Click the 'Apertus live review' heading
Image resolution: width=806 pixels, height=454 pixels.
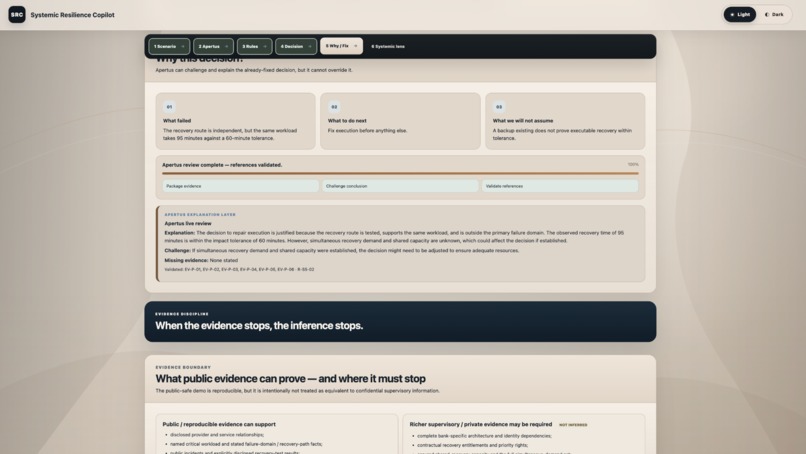tap(188, 224)
